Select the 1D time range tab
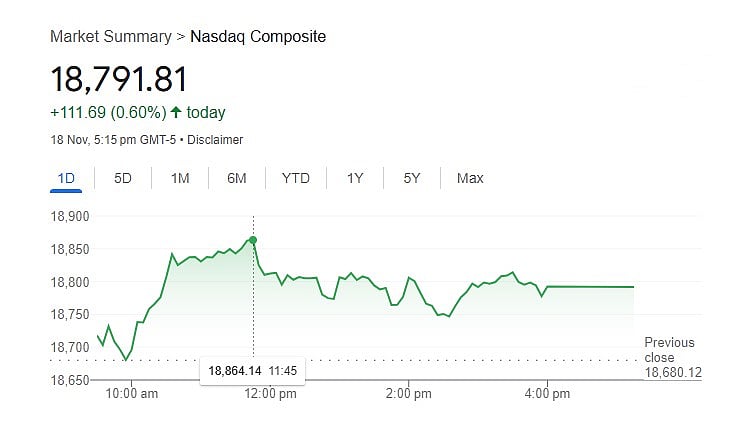 (66, 179)
